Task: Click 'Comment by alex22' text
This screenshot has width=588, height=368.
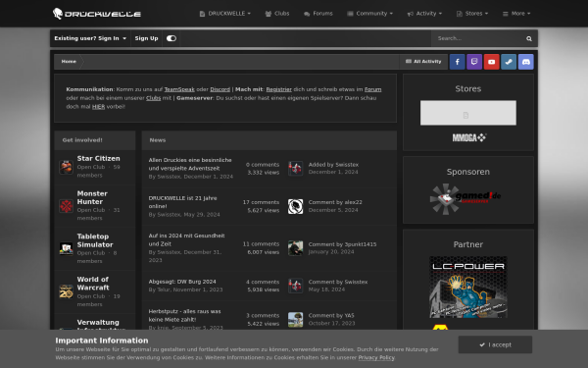Action: click(x=335, y=202)
